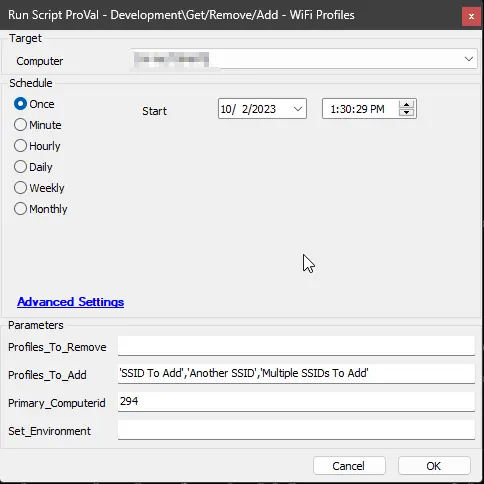Click the Set_Environment label text

tap(49, 431)
